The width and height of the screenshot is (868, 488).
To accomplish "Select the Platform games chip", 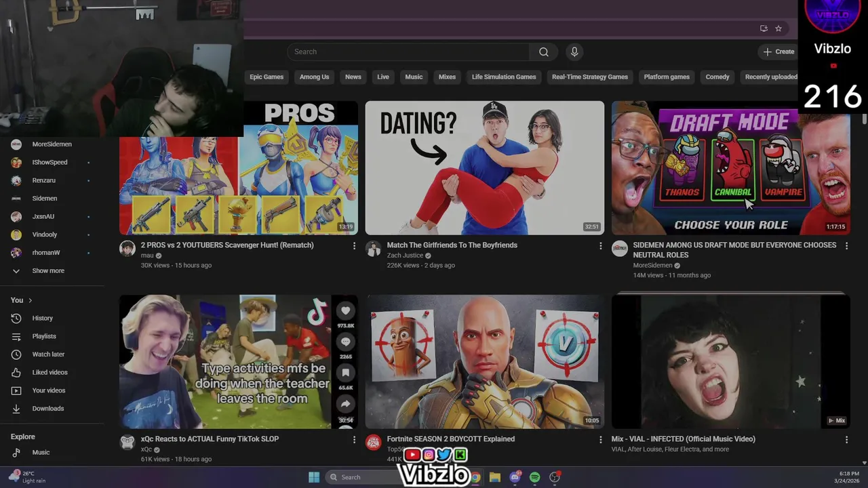I will tap(667, 77).
